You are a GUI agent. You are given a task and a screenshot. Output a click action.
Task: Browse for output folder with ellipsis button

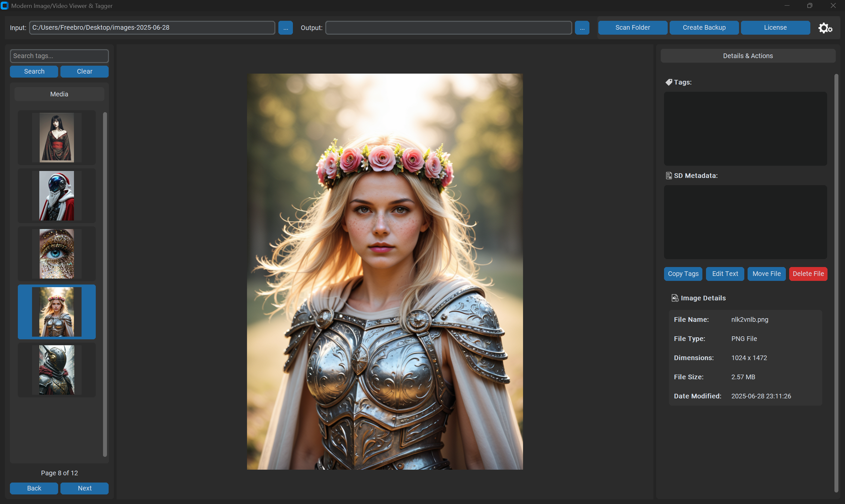click(x=582, y=28)
